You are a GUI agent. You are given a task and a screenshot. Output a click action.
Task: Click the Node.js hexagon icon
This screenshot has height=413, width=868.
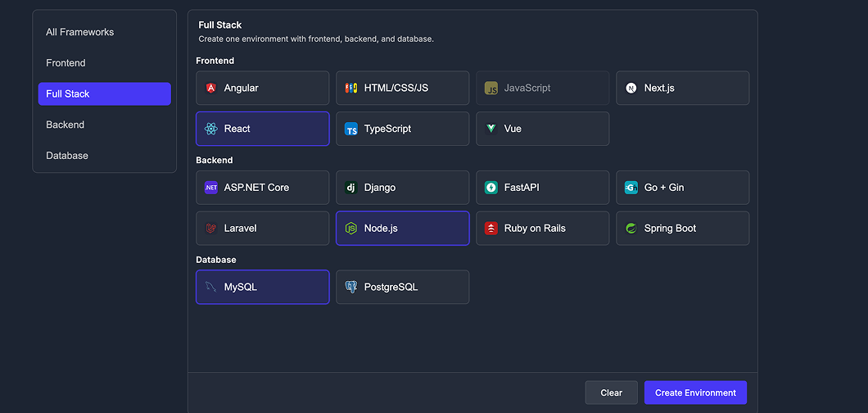[x=351, y=228]
